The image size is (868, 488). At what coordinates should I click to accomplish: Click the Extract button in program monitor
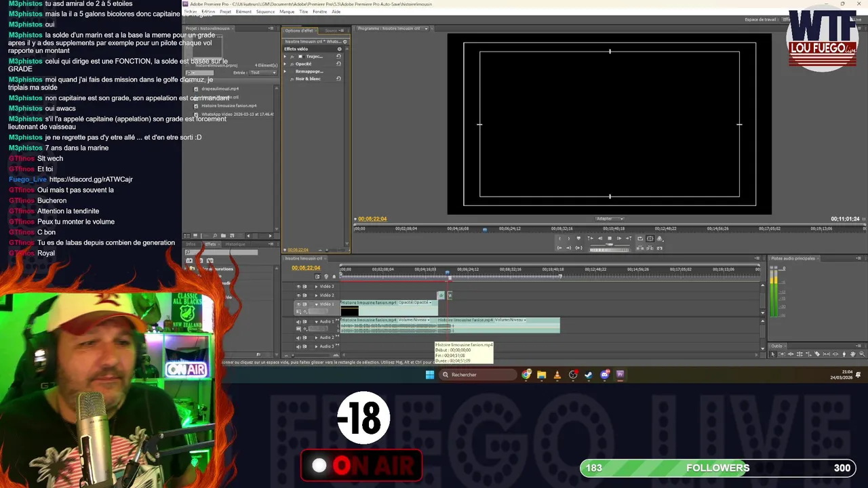pos(650,248)
